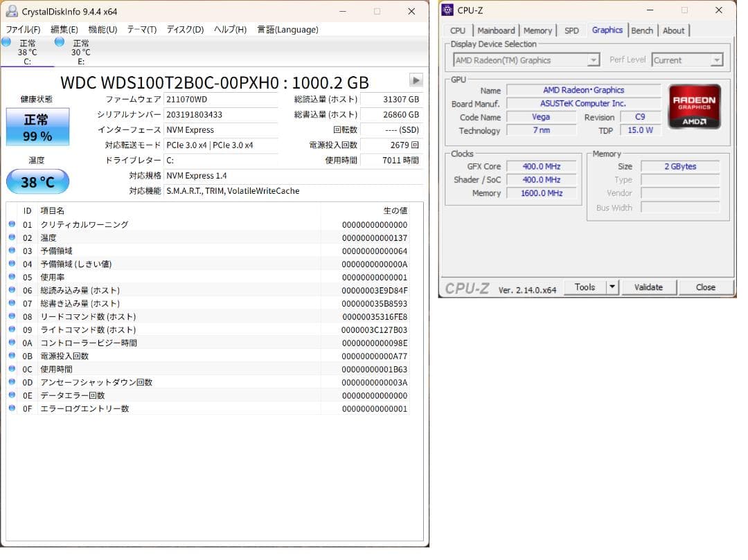Screen dimensions: 748x560
Task: Click the 38°C temperature indicator circle
Action: 37,181
